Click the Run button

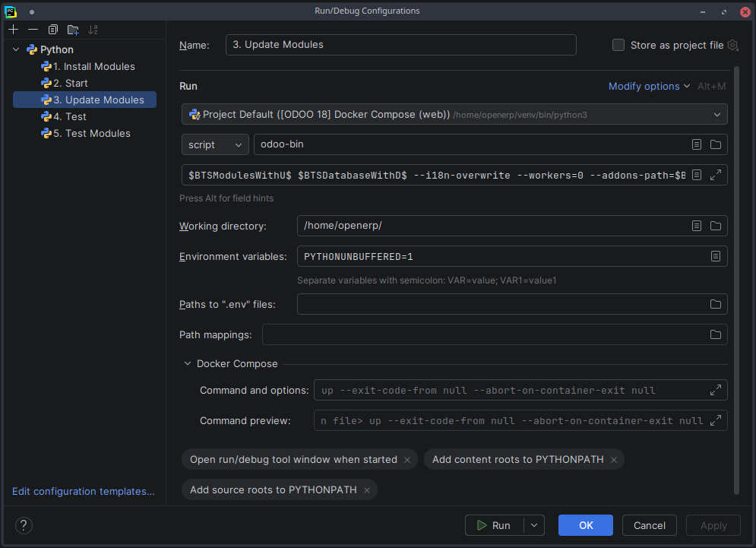pos(494,525)
